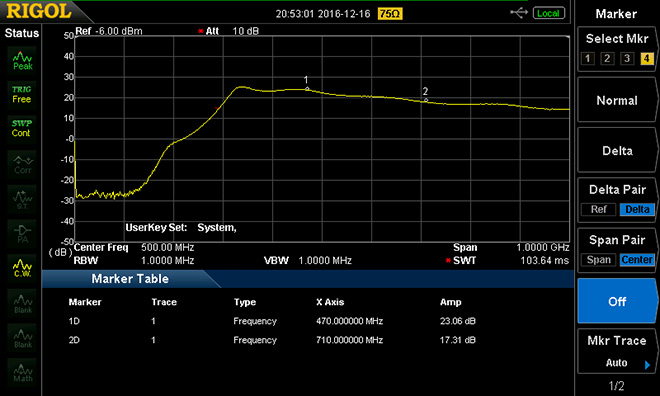660x396 pixels.
Task: Select marker 3 in Select Mkr
Action: click(x=627, y=58)
